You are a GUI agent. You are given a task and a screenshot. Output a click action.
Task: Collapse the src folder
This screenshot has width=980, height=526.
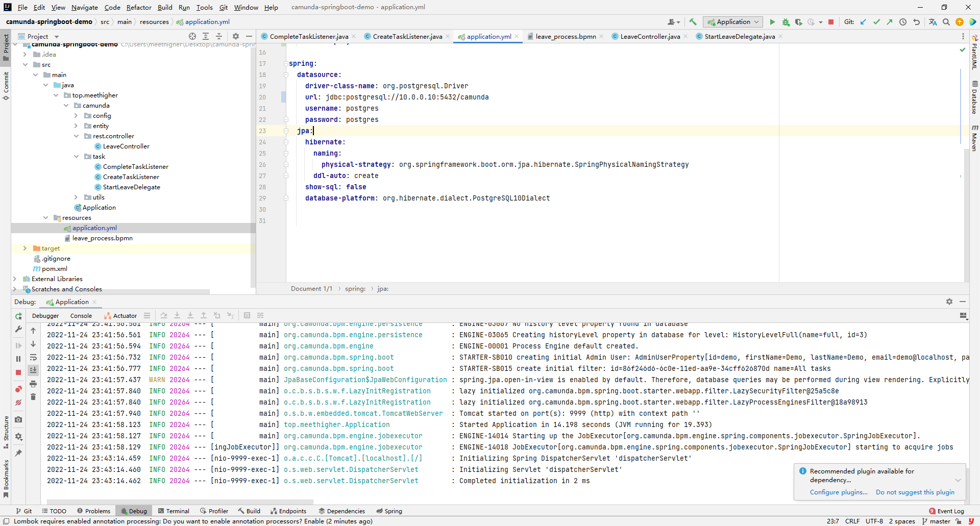[x=25, y=65]
